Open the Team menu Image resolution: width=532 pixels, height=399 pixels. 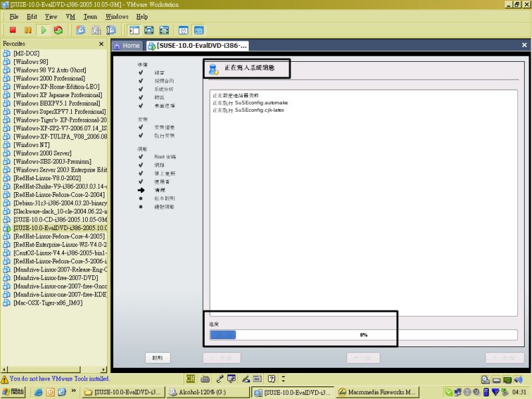pos(90,17)
